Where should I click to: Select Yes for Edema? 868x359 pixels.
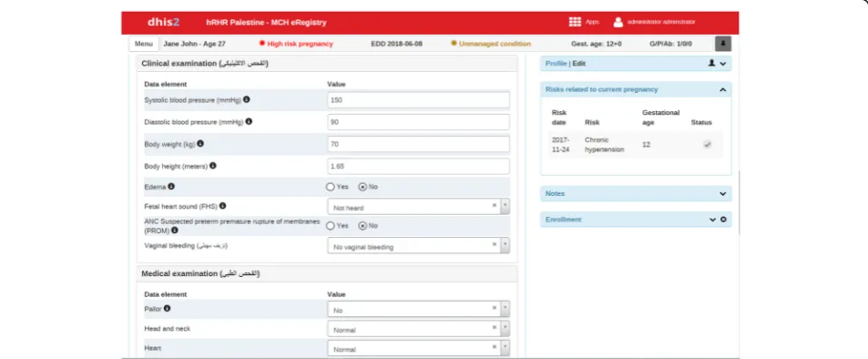click(x=331, y=187)
